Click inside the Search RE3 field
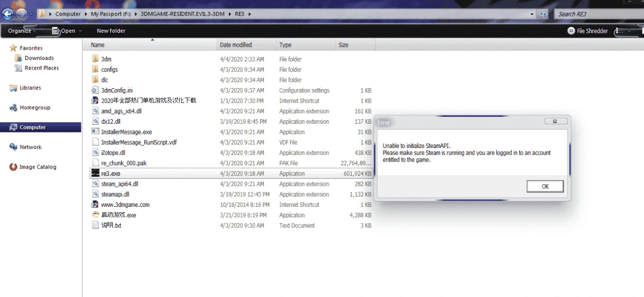The width and height of the screenshot is (644, 297). tap(598, 14)
